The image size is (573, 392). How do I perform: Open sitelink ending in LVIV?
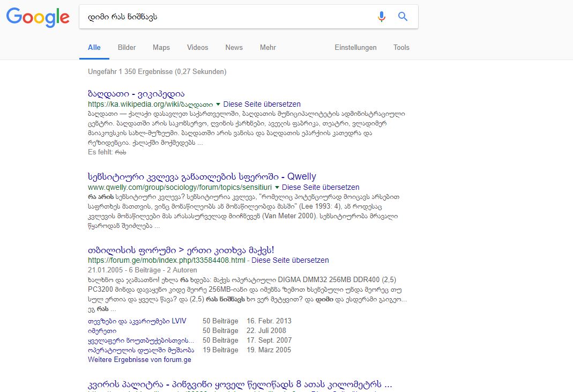click(137, 321)
